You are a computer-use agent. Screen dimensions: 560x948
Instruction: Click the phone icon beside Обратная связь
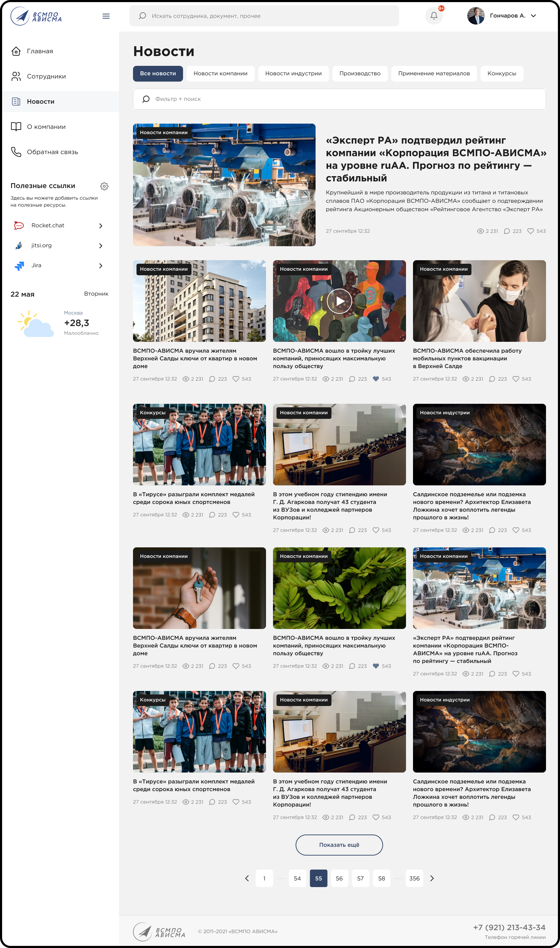click(16, 152)
